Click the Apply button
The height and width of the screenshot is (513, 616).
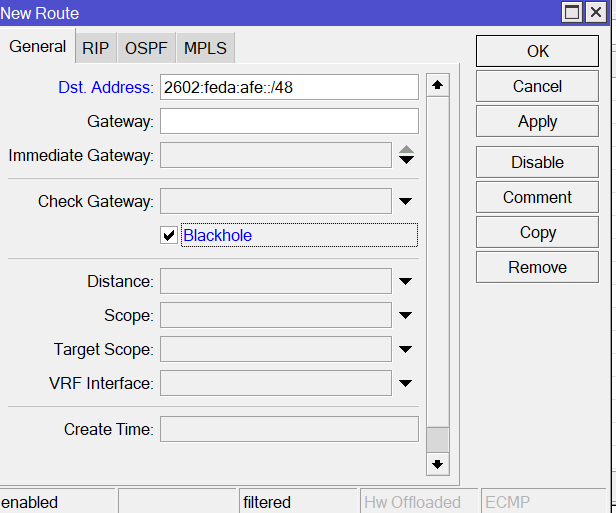537,121
